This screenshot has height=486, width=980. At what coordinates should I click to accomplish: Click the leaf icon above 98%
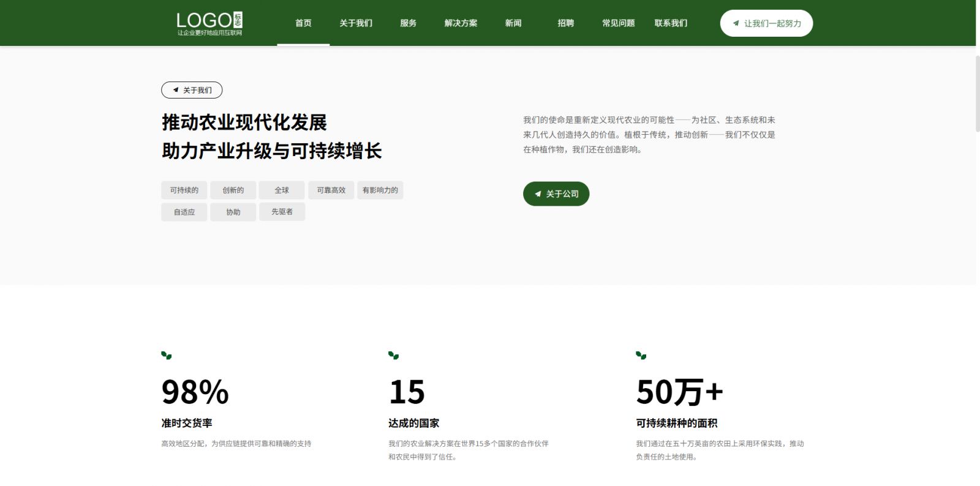click(x=166, y=355)
